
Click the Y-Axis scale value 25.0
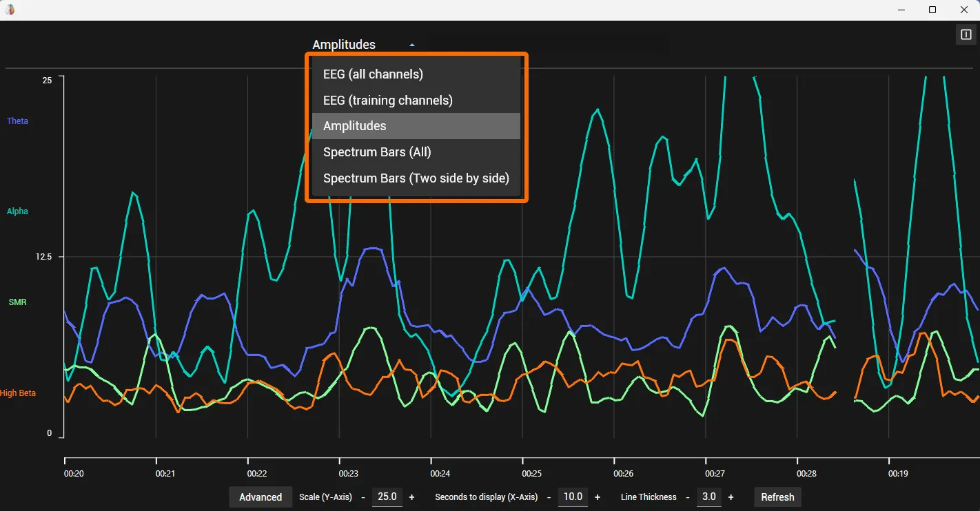coord(387,497)
